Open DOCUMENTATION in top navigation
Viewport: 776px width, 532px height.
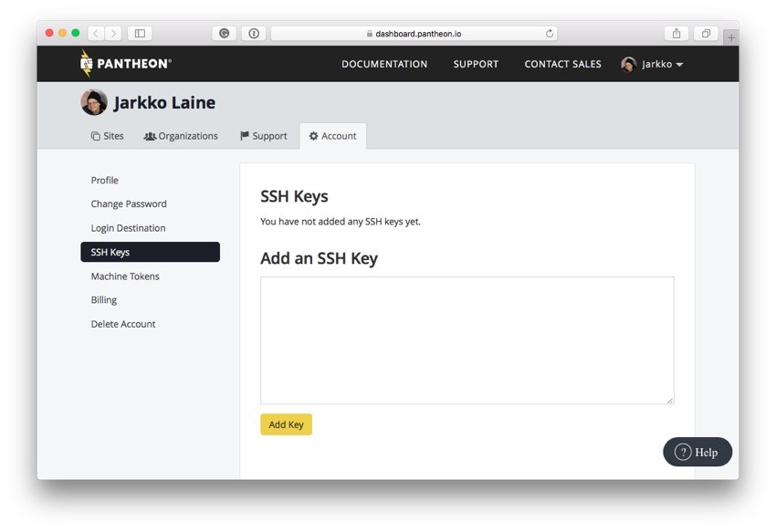coord(384,64)
